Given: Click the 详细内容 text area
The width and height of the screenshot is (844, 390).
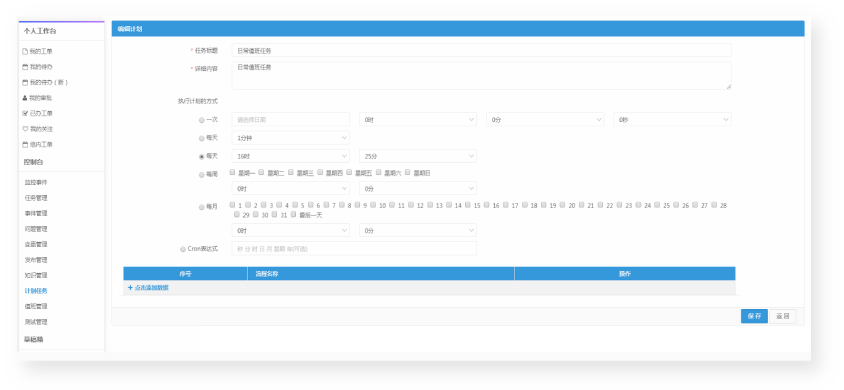Looking at the screenshot, I should [x=481, y=75].
